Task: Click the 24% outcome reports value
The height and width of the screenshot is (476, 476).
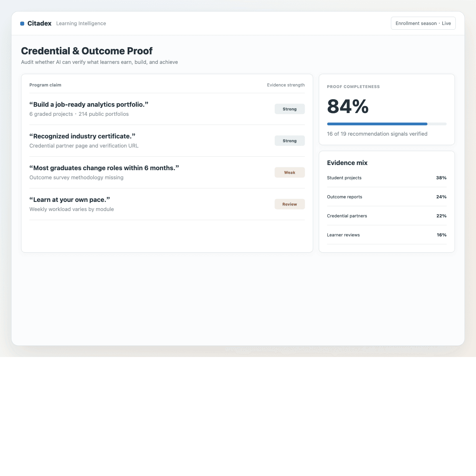Action: 441,197
